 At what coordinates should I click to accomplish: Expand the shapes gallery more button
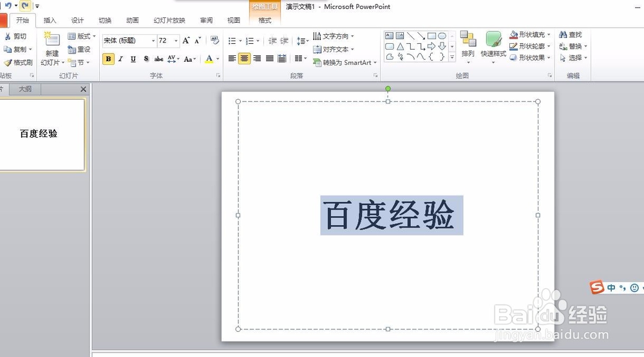pyautogui.click(x=452, y=57)
